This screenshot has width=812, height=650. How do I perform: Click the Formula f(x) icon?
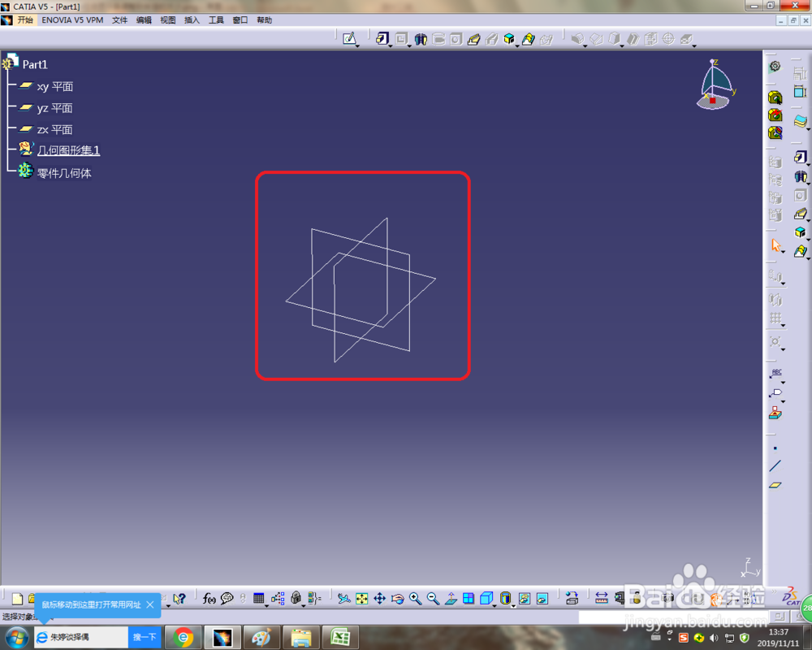[x=209, y=599]
